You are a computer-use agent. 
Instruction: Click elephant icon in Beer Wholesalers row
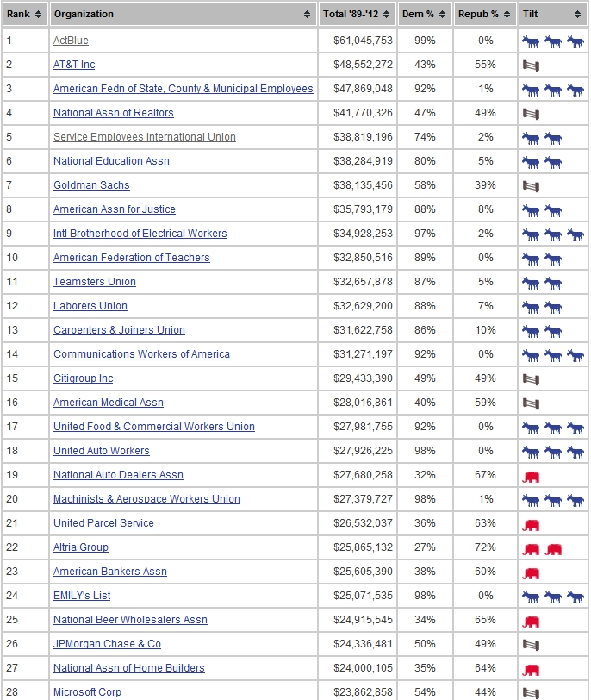click(x=531, y=621)
